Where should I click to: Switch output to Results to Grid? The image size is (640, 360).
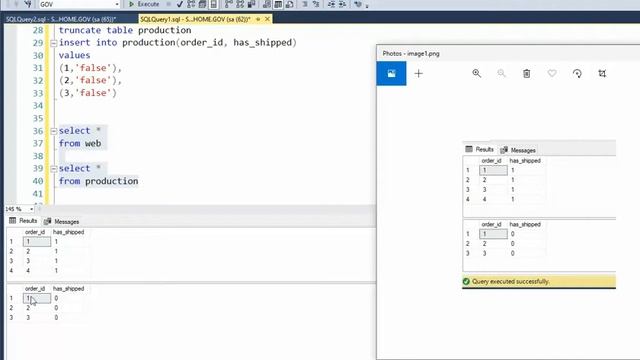[x=278, y=4]
